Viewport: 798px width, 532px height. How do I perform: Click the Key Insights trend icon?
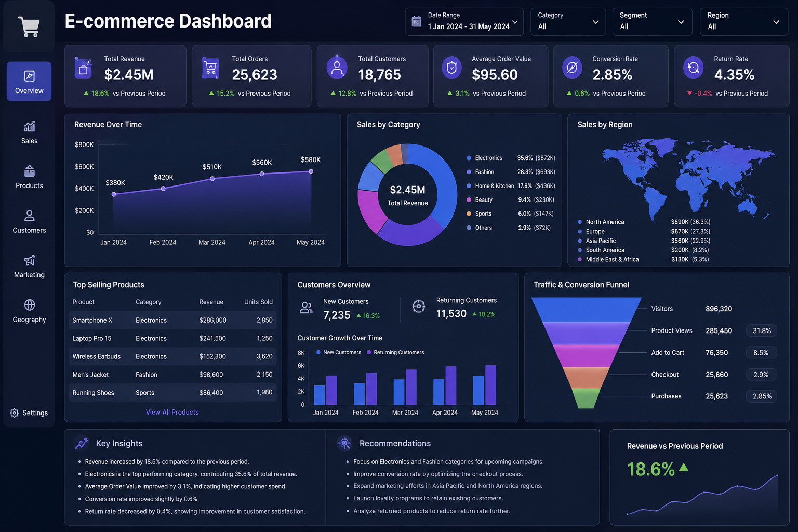(x=81, y=443)
